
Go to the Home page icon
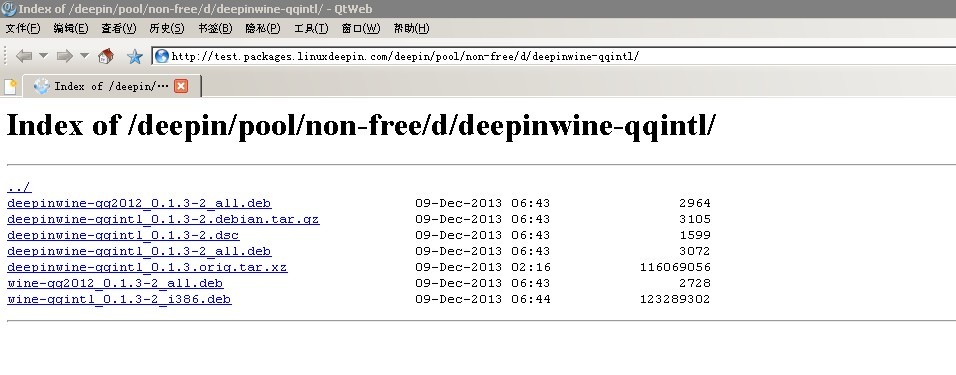(x=105, y=56)
